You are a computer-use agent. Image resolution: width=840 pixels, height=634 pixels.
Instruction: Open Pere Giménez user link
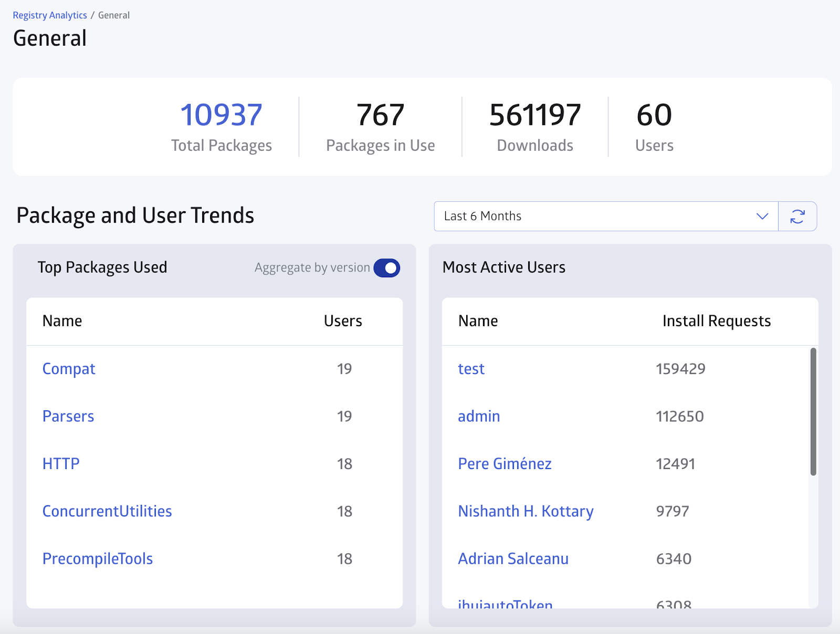(x=505, y=464)
